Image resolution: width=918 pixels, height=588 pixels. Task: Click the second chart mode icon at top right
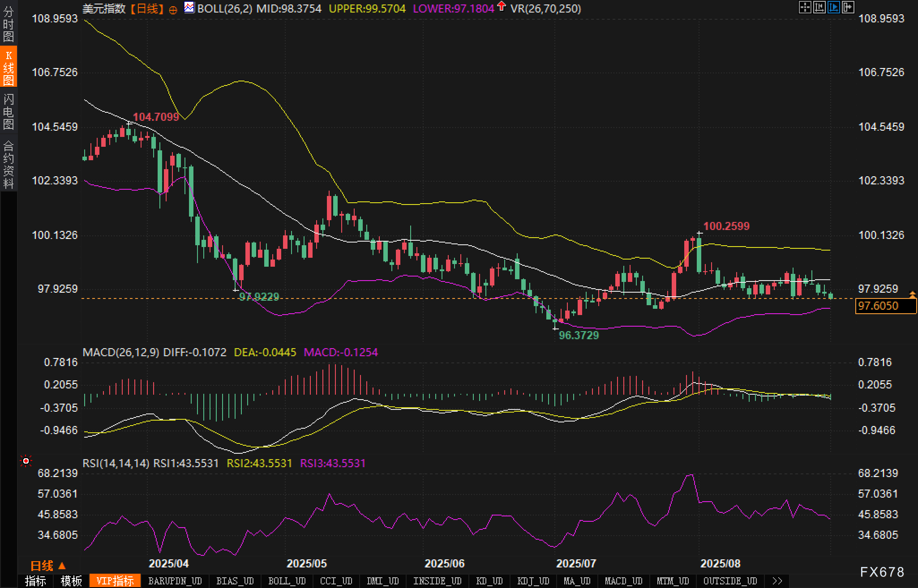point(819,7)
